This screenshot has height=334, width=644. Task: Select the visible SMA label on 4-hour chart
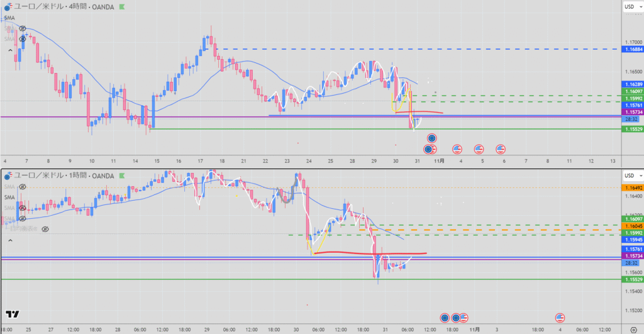coord(9,18)
